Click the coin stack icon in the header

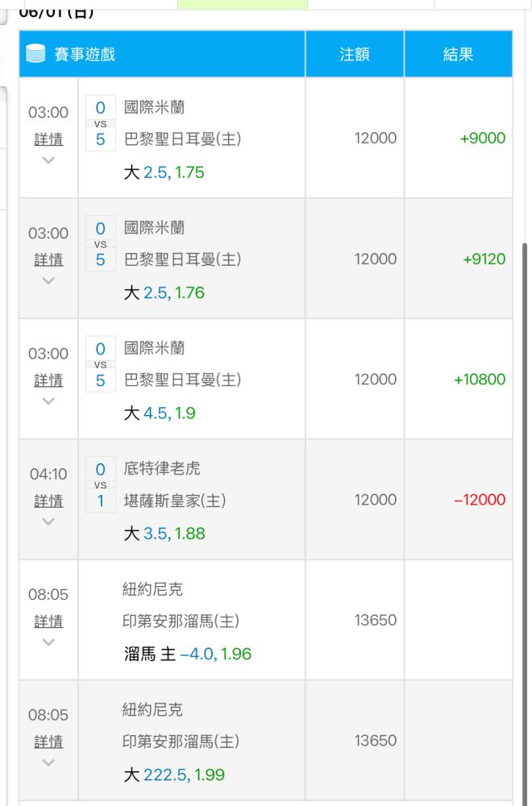point(35,54)
